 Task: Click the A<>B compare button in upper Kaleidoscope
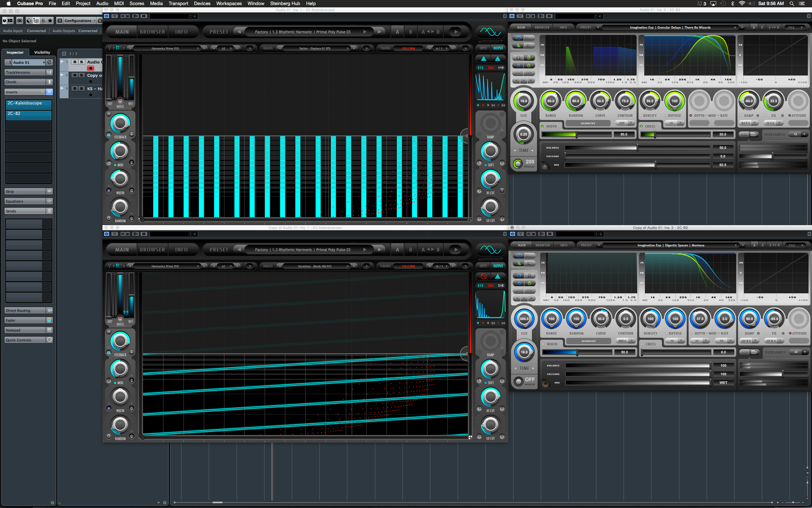(430, 32)
